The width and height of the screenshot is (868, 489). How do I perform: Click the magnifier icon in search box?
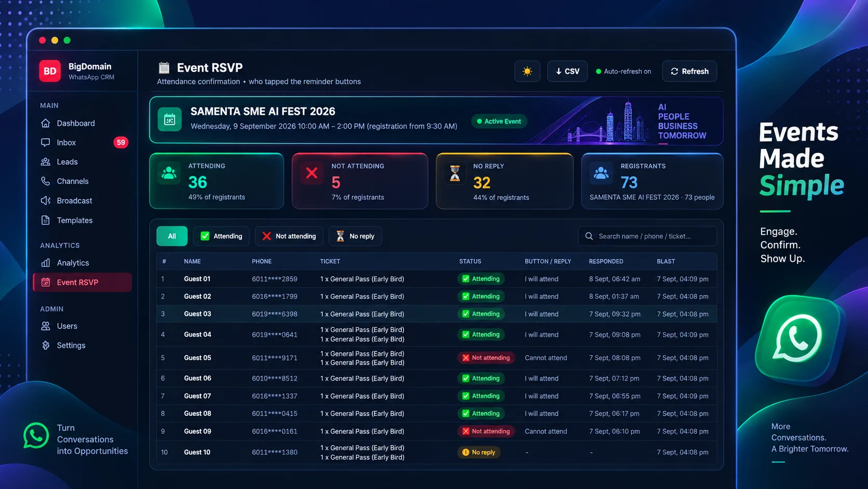coord(589,236)
